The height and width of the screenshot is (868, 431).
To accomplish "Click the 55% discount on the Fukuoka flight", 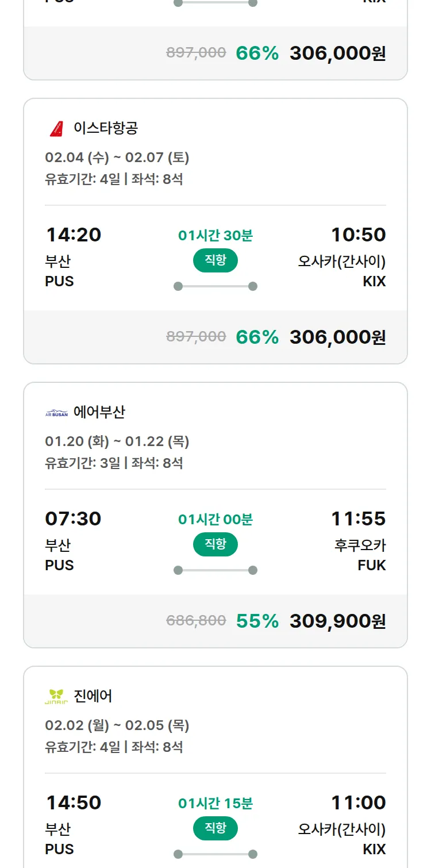I will click(x=257, y=621).
